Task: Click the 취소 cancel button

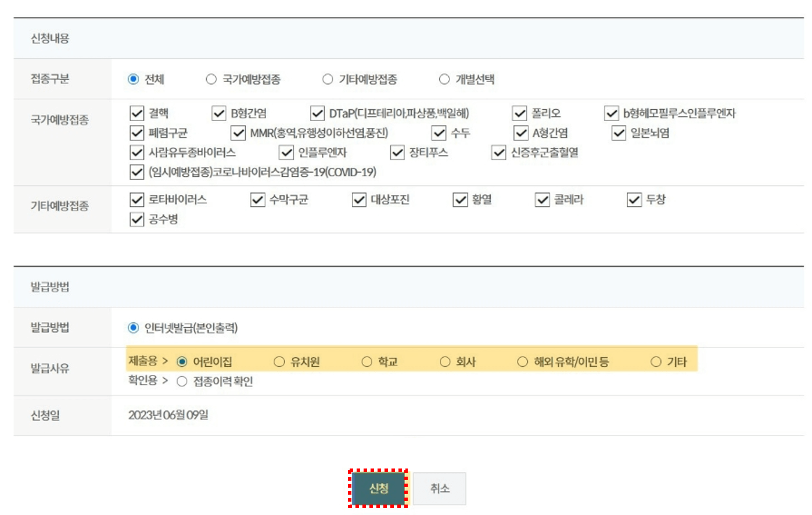Action: [440, 488]
